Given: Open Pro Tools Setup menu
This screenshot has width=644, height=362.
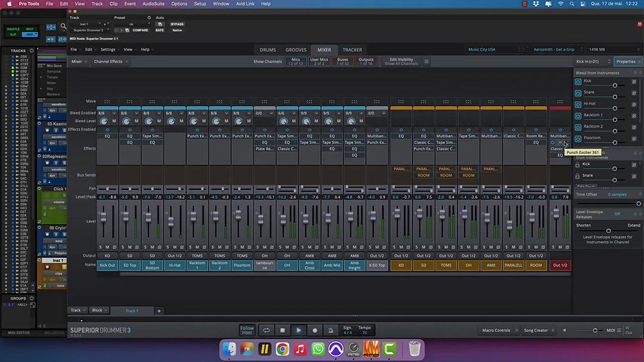Looking at the screenshot, I should [x=200, y=4].
